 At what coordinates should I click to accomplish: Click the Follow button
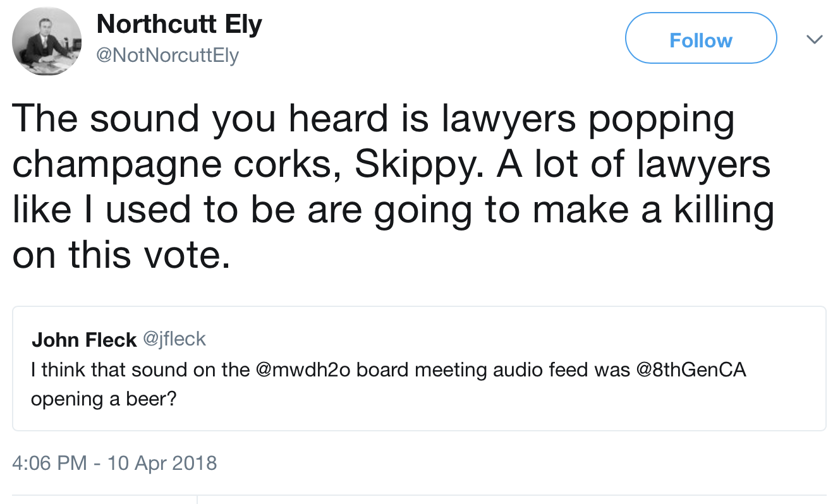pos(700,40)
